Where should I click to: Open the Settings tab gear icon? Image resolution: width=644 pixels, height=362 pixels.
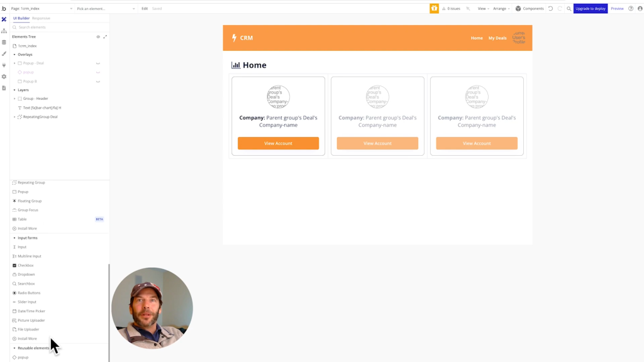(x=4, y=77)
